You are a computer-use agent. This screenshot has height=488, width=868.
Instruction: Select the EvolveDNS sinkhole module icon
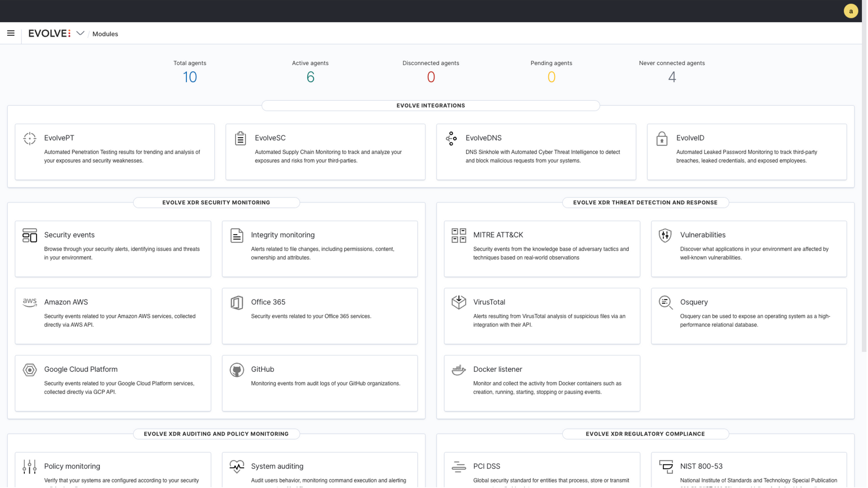click(451, 139)
